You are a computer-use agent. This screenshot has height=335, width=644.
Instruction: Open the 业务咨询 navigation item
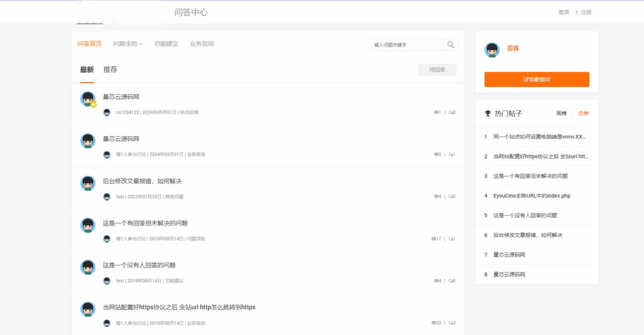click(x=202, y=44)
